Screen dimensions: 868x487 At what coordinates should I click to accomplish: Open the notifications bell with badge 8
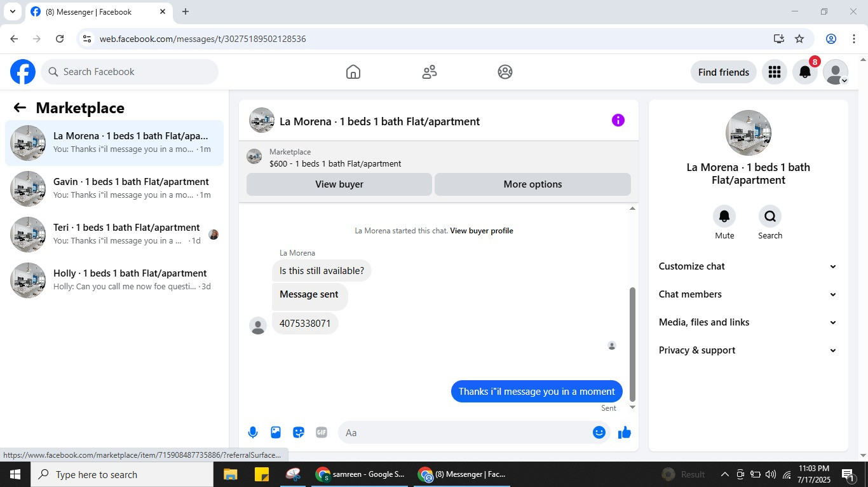(805, 72)
